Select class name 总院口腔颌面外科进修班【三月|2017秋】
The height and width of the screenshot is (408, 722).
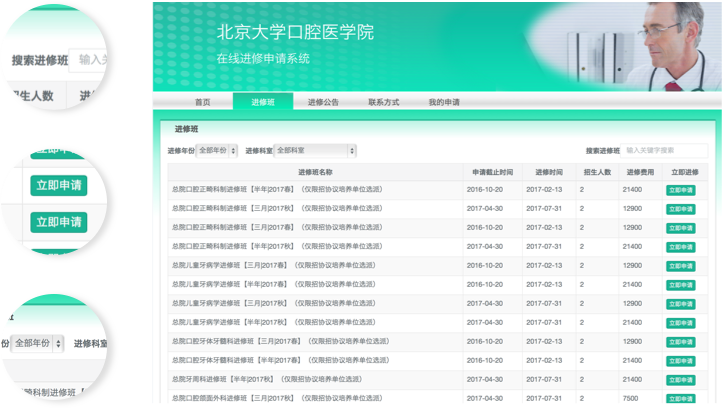click(x=277, y=398)
